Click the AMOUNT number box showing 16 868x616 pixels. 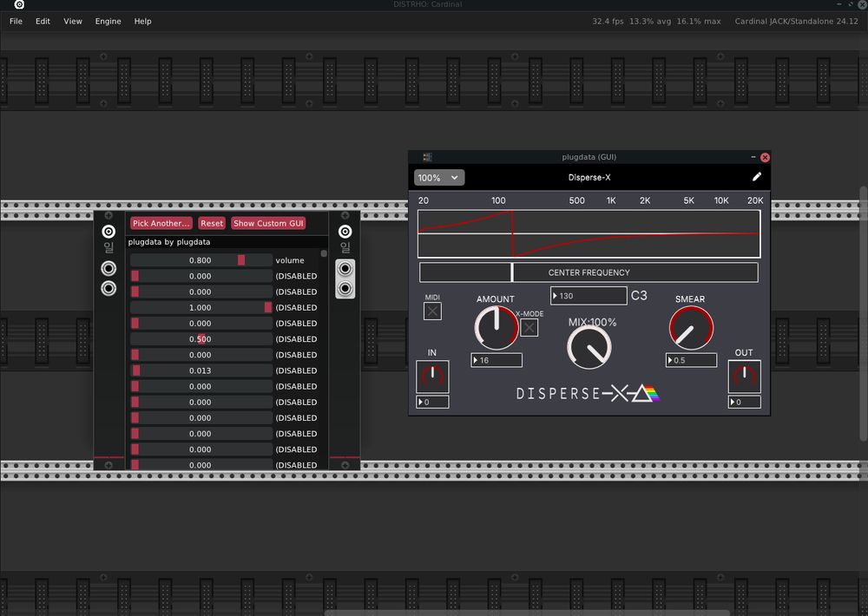[x=496, y=360]
